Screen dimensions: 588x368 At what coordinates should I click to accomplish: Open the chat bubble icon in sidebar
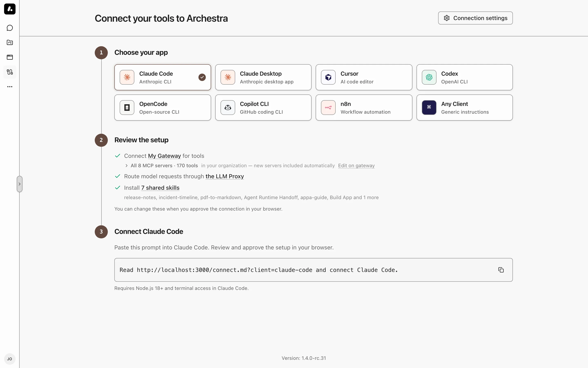pos(10,28)
